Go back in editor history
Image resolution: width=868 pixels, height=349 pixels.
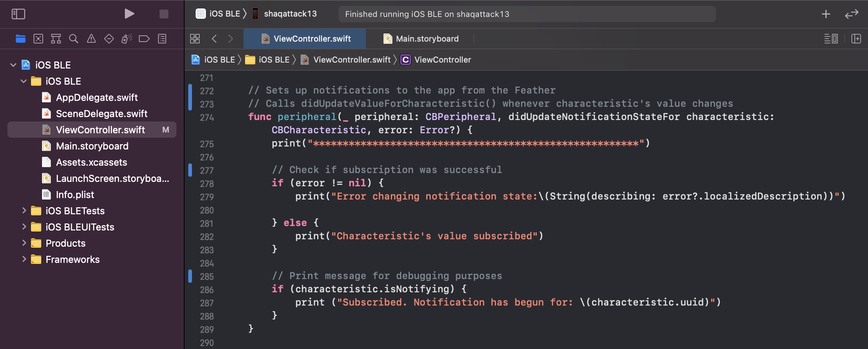(214, 39)
